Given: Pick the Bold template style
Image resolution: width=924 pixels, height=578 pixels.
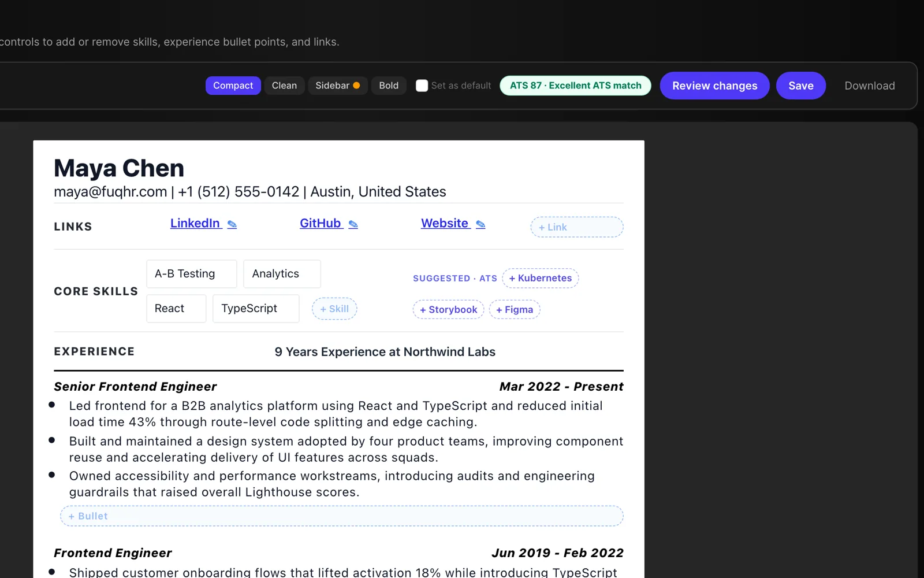Looking at the screenshot, I should click(x=389, y=86).
